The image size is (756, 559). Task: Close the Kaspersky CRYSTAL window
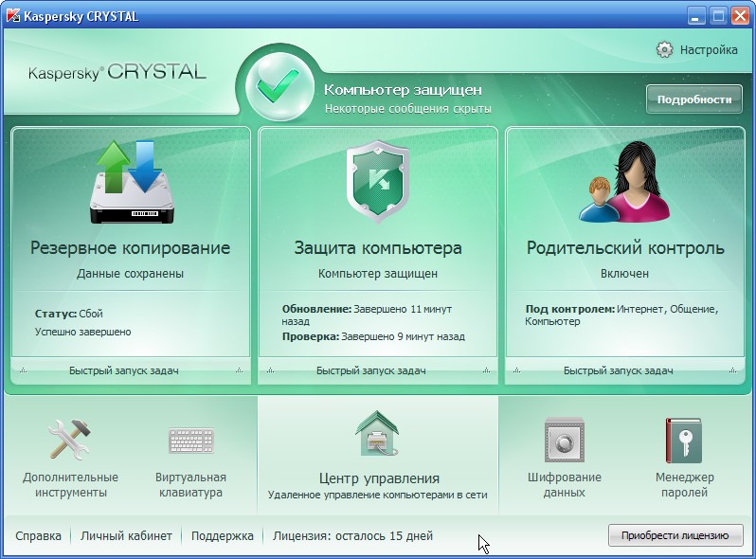[740, 16]
